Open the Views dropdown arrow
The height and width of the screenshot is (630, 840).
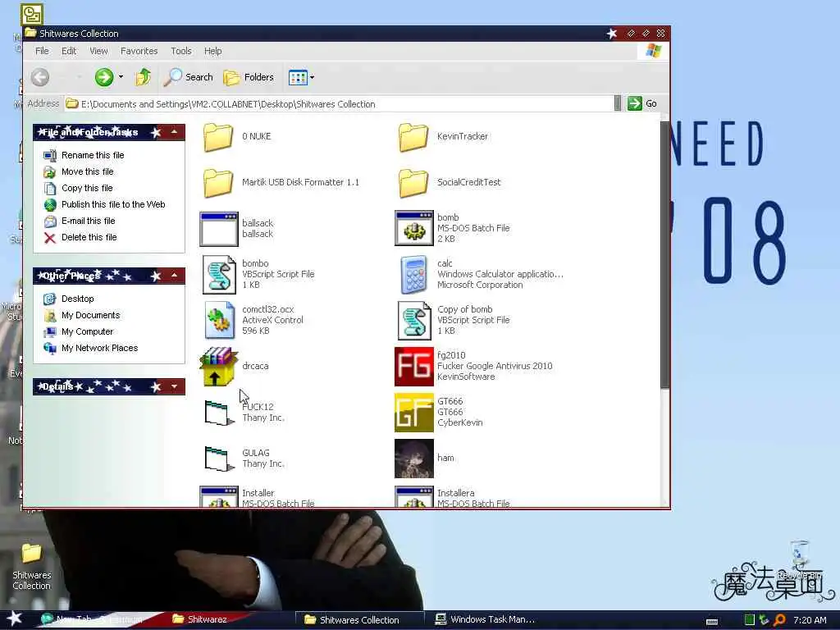(x=312, y=77)
